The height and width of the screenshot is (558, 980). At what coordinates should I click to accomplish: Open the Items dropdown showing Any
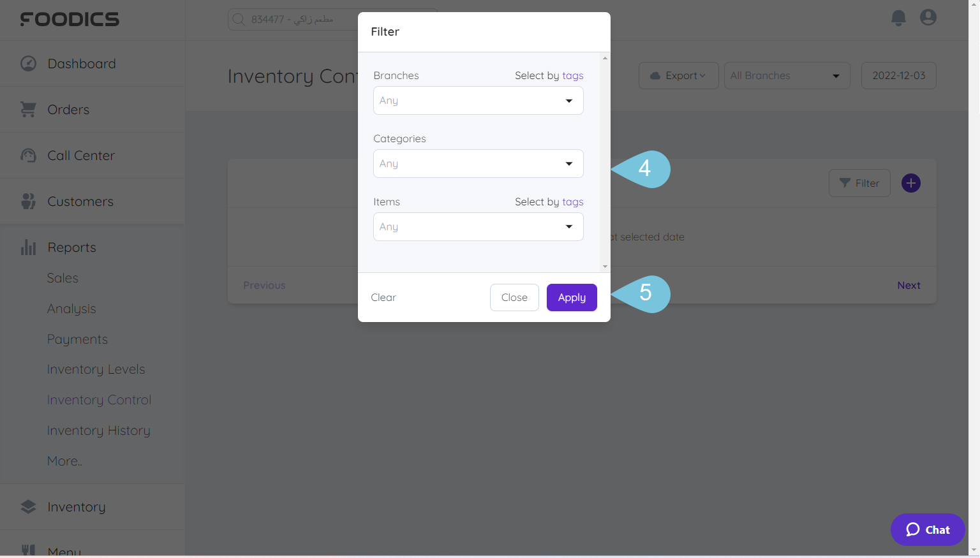pyautogui.click(x=477, y=226)
